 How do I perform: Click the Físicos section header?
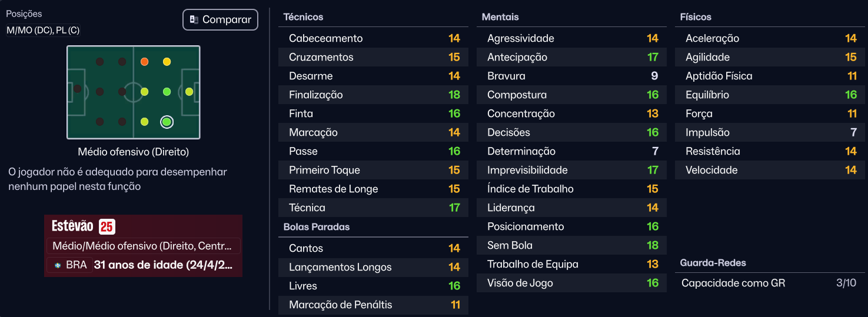(x=696, y=17)
